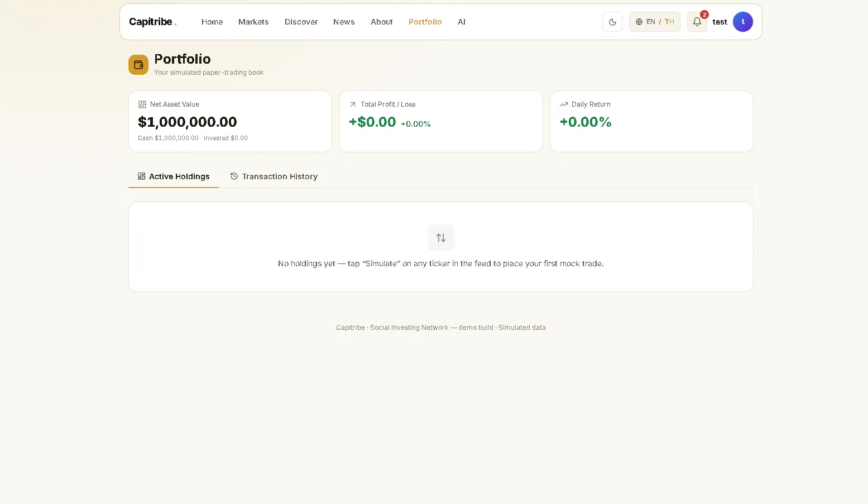The image size is (868, 504).
Task: Click the Capitribe footer text
Action: point(441,328)
